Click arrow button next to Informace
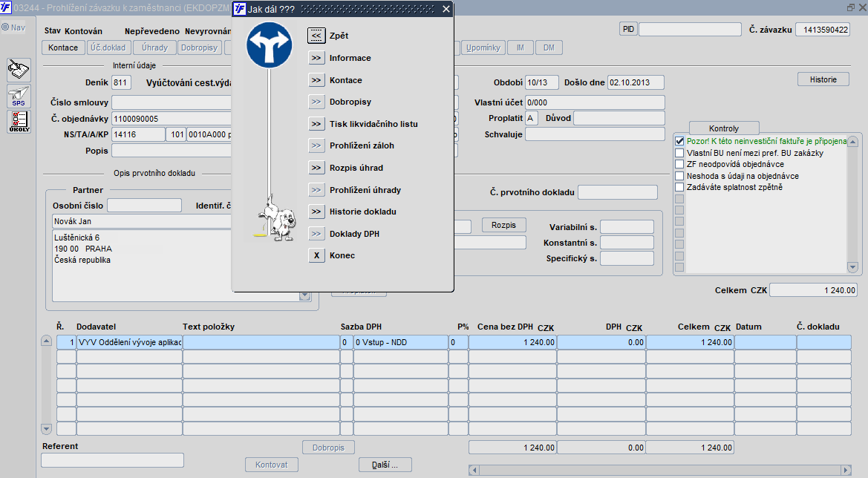The image size is (868, 478). (x=316, y=58)
